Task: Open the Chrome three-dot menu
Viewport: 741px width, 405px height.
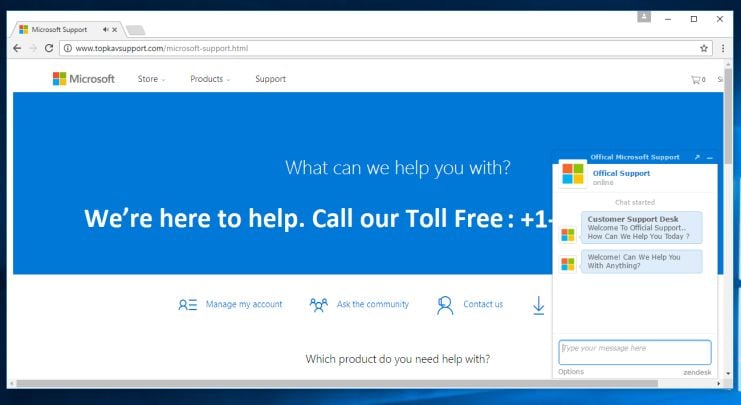Action: [723, 48]
